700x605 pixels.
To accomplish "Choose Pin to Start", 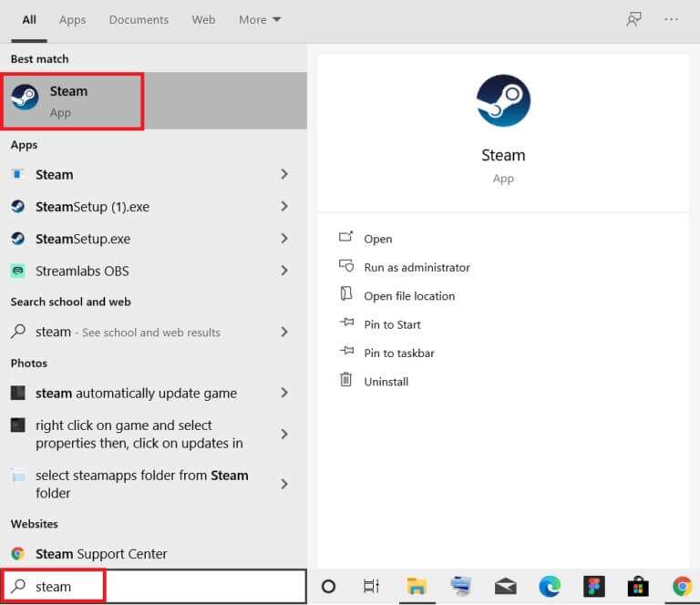I will click(393, 324).
